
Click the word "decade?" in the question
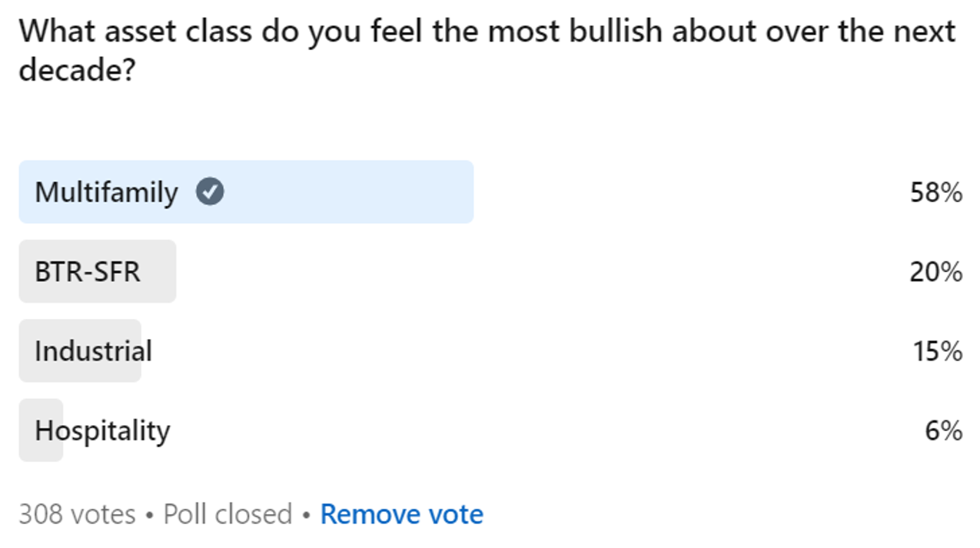click(77, 70)
